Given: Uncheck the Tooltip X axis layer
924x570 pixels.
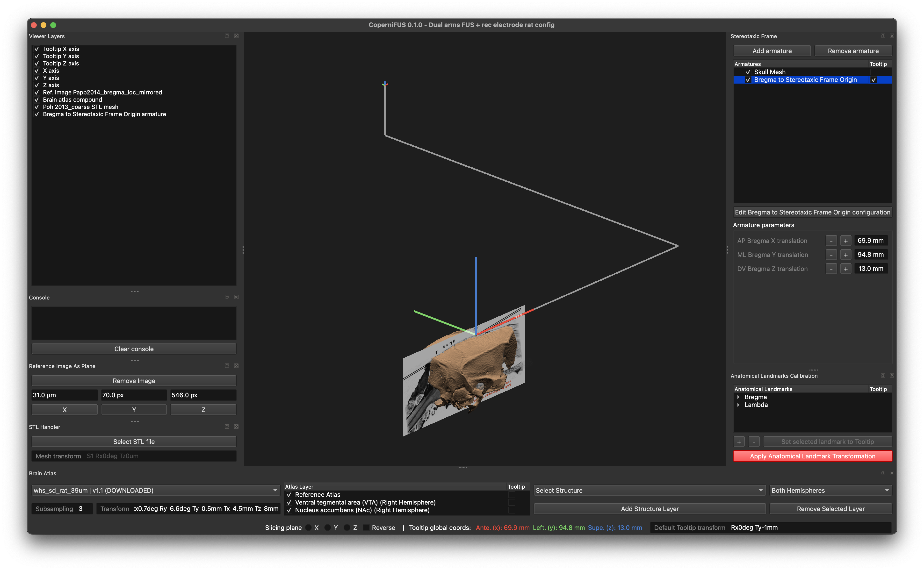Looking at the screenshot, I should pyautogui.click(x=36, y=49).
